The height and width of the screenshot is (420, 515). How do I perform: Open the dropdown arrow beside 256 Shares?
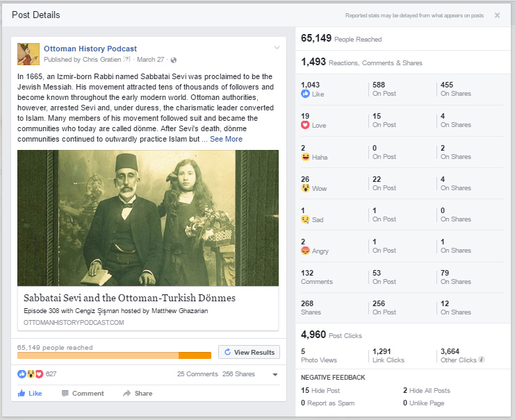[x=275, y=374]
